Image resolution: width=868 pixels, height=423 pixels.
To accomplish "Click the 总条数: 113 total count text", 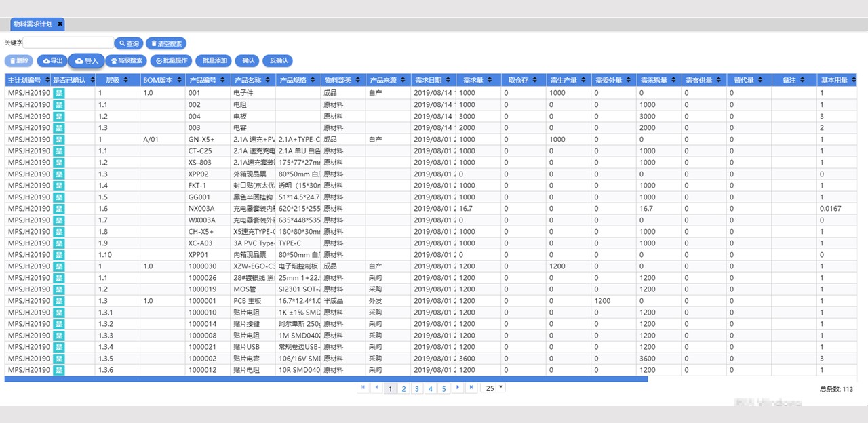I will click(836, 389).
